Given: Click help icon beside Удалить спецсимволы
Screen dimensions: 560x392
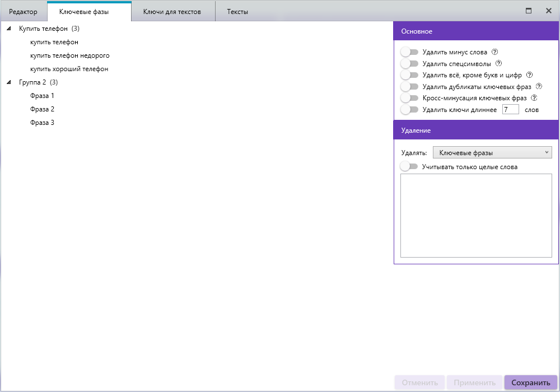Looking at the screenshot, I should pos(499,63).
